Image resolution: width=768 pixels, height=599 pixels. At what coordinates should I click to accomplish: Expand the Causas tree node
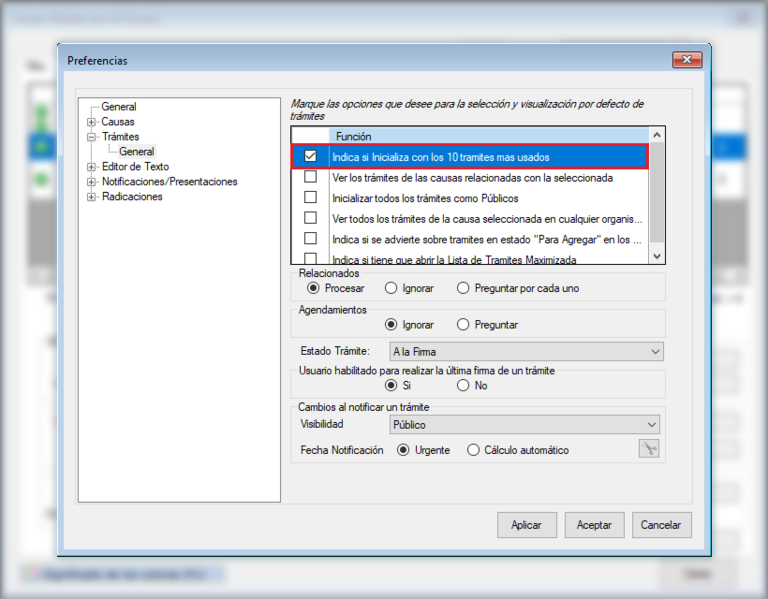(91, 122)
